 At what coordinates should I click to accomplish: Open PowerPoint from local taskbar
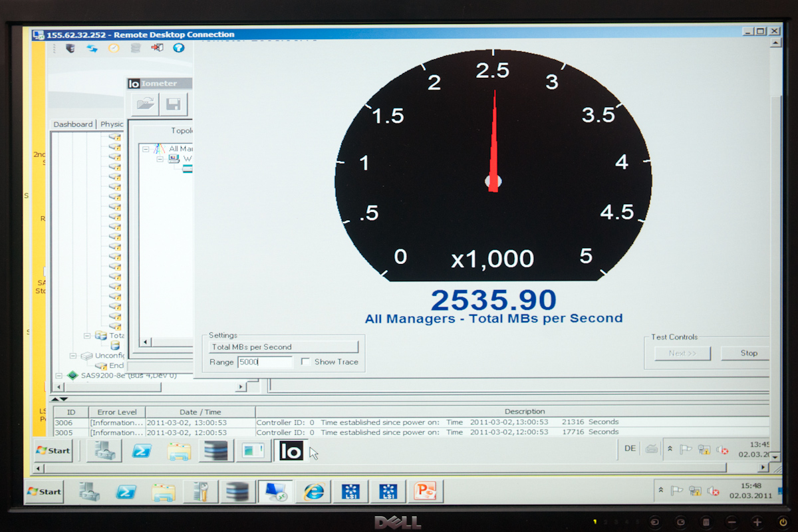point(424,491)
